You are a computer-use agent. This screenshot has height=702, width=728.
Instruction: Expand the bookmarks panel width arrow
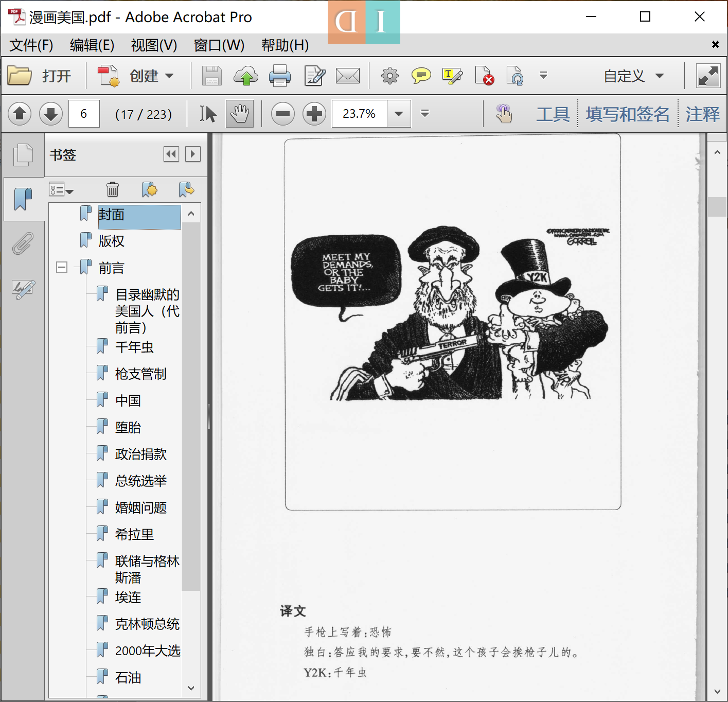193,154
